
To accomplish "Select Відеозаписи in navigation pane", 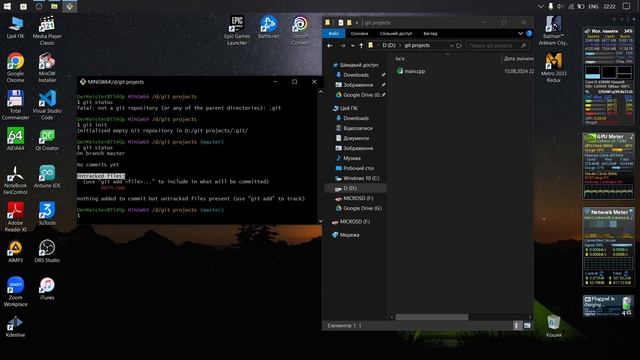I will 354,128.
